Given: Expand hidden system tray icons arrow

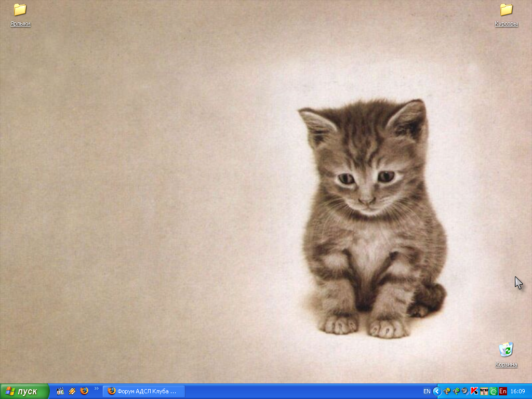Looking at the screenshot, I should point(437,391).
